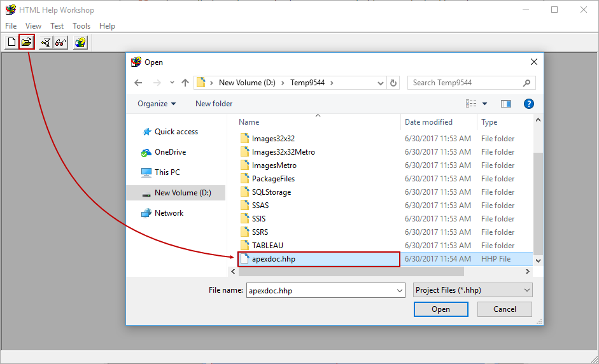Click the apexdoc.hhp file icon
Image resolution: width=599 pixels, height=364 pixels.
245,258
